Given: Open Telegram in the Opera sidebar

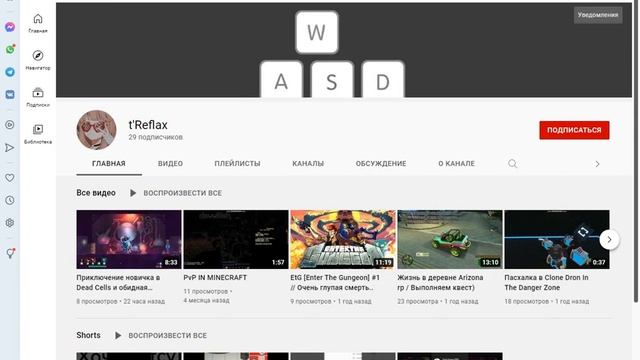Looking at the screenshot, I should pos(10,72).
